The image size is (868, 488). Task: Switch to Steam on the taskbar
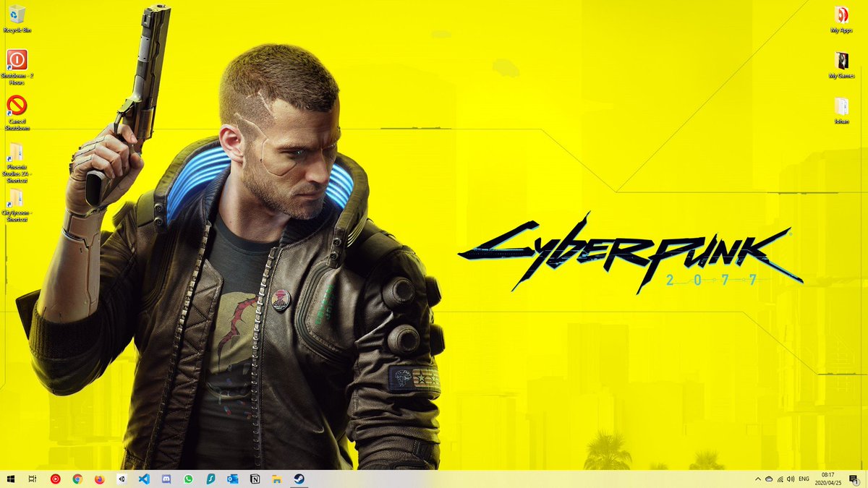coord(299,479)
